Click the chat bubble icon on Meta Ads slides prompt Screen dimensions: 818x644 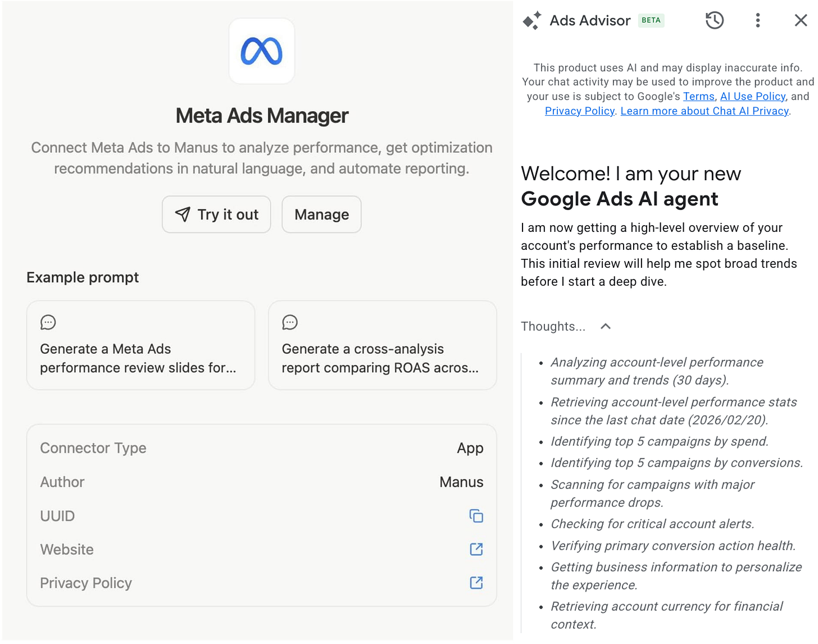pos(48,322)
